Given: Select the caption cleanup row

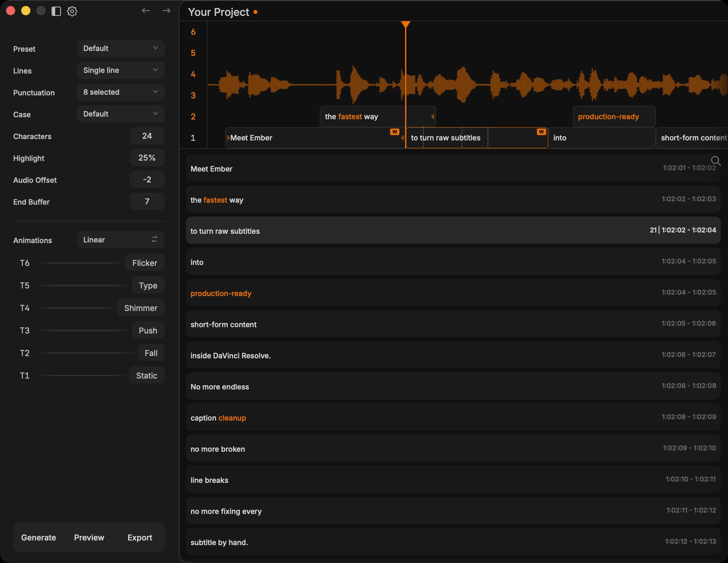Looking at the screenshot, I should click(x=453, y=417).
